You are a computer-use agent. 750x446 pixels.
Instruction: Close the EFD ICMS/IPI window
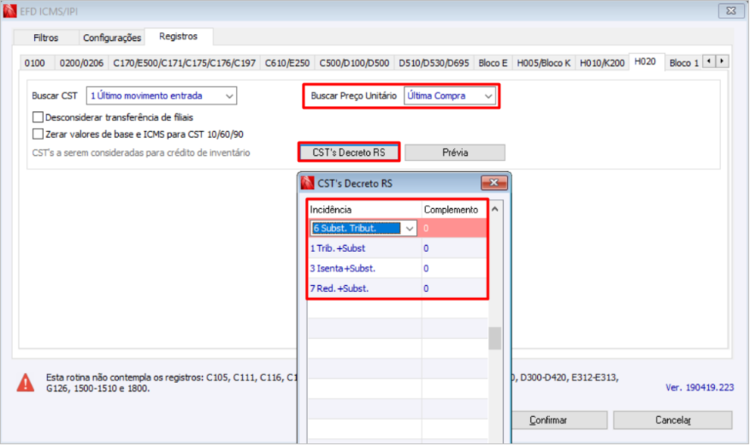click(731, 11)
